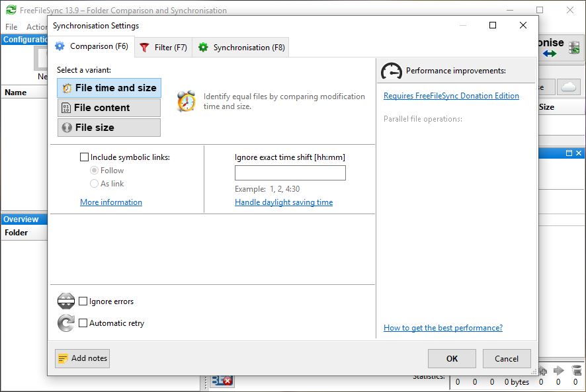Confirm settings with OK button

(x=452, y=359)
